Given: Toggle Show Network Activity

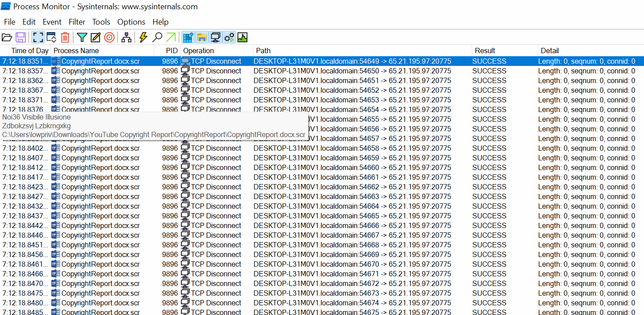Looking at the screenshot, I should pos(215,37).
